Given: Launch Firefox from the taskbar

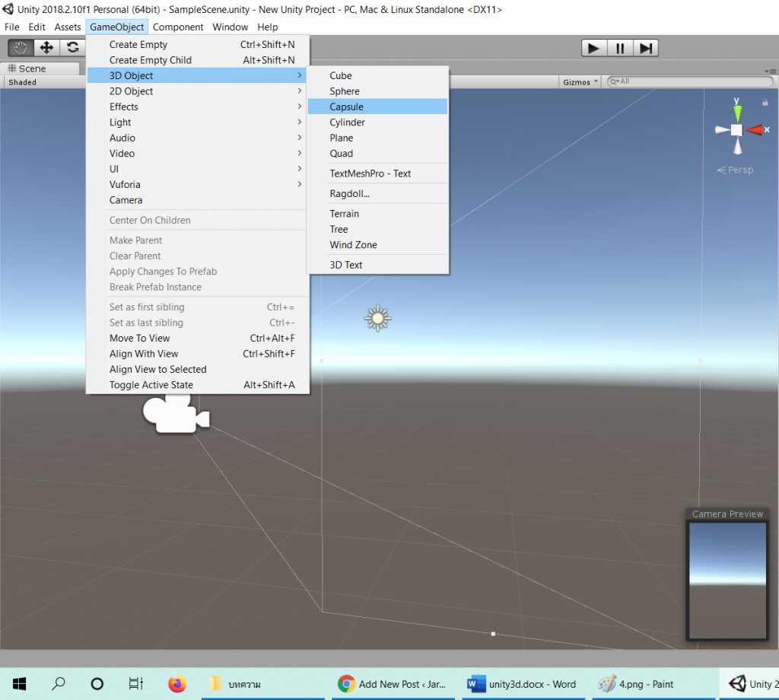Looking at the screenshot, I should point(177,684).
